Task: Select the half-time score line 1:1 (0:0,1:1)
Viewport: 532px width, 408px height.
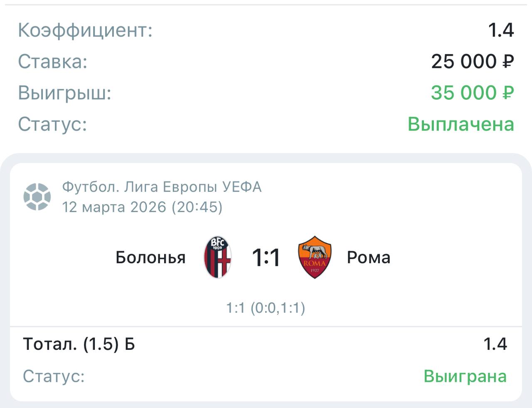Action: 266,308
